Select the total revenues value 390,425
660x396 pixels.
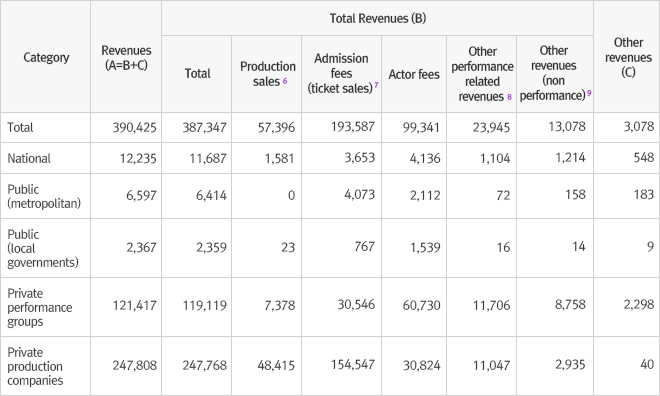coord(134,127)
